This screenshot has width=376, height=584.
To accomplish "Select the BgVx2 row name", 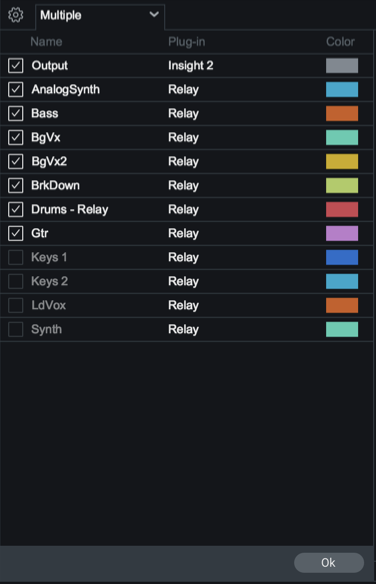I will (x=49, y=162).
